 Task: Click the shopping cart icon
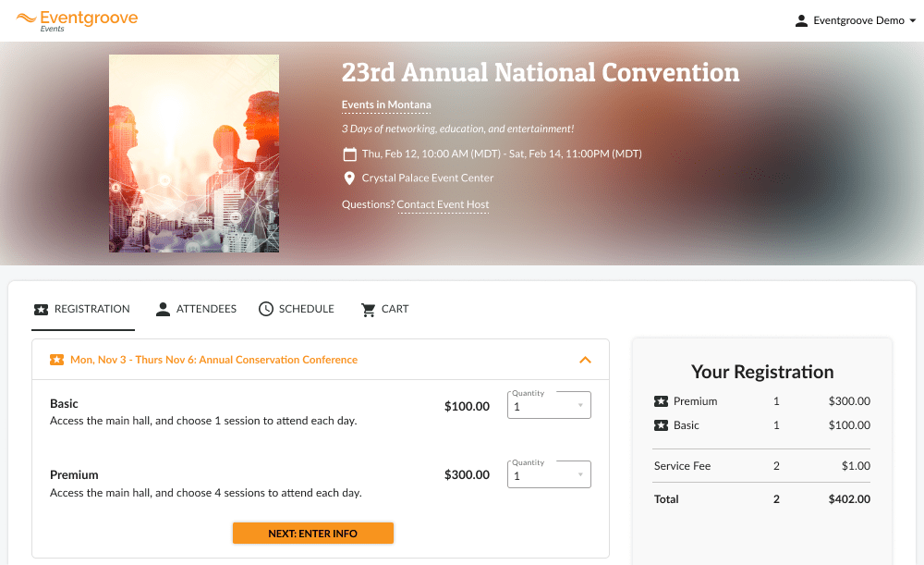(x=369, y=310)
